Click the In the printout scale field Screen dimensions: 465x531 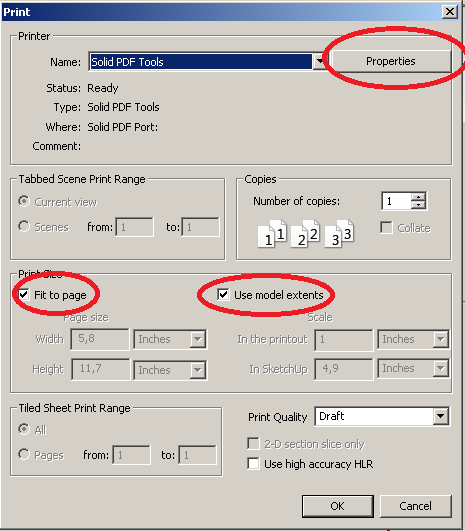pyautogui.click(x=343, y=339)
